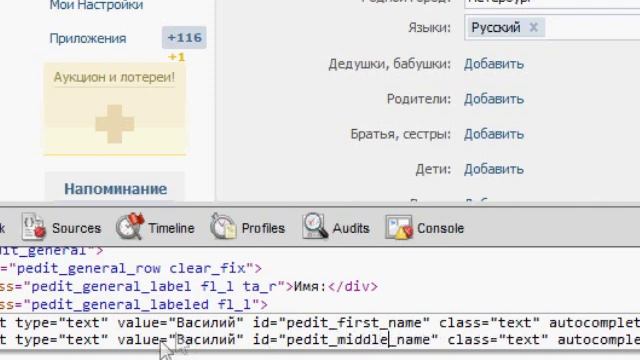This screenshot has width=640, height=360.
Task: Click the pedit_first_name id in editor
Action: 354,323
